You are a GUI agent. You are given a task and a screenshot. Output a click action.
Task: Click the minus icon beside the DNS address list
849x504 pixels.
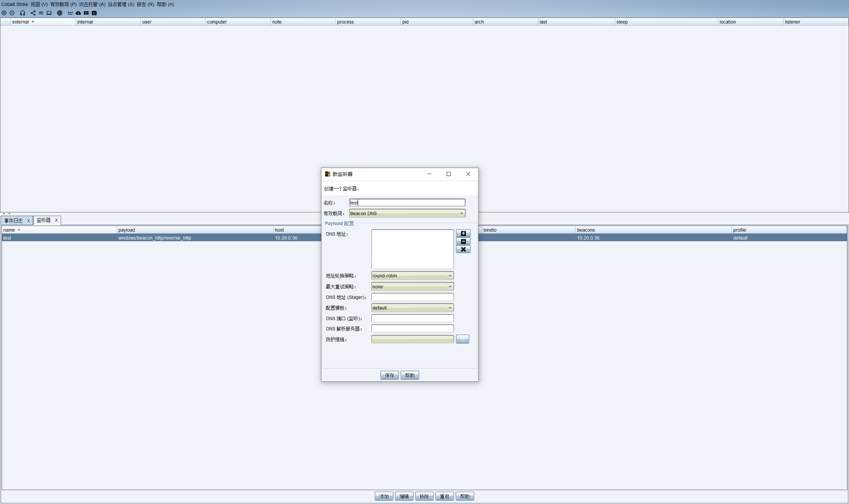[463, 242]
